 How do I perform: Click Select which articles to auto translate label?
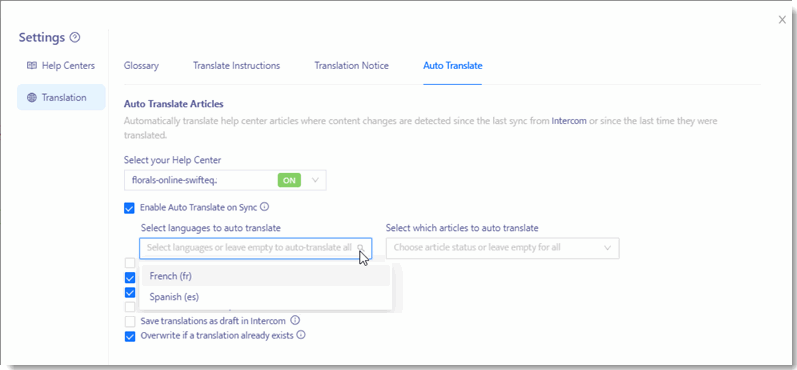click(462, 228)
